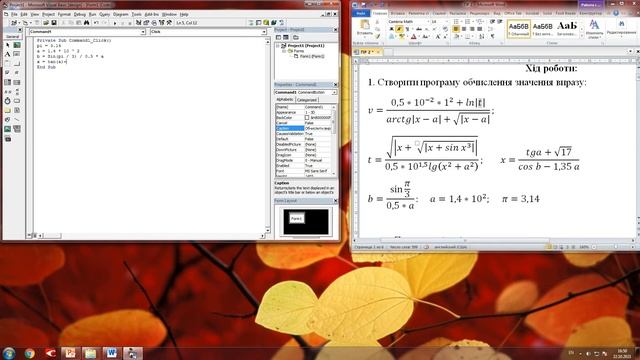Expand the Word styles gallery arrow

click(582, 36)
